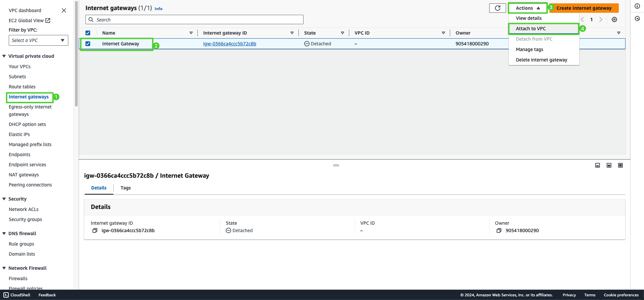Collapse the Actions dropdown menu

pos(527,8)
